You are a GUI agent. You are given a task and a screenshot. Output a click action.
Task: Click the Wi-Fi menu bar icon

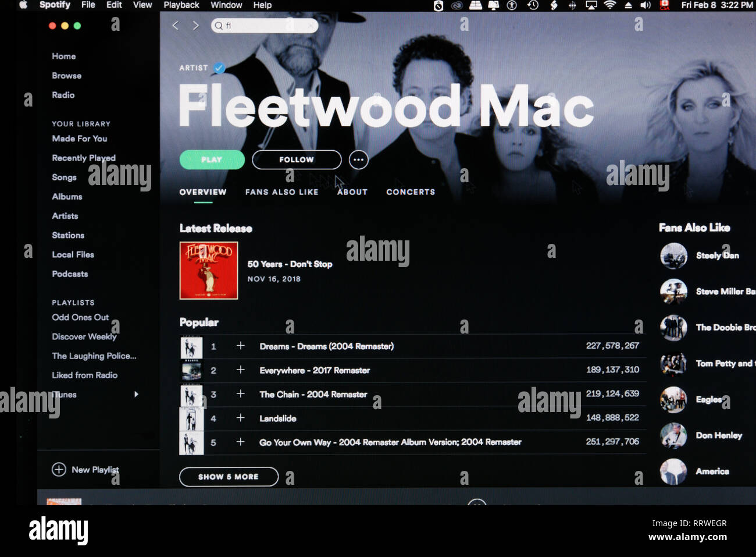pos(610,5)
